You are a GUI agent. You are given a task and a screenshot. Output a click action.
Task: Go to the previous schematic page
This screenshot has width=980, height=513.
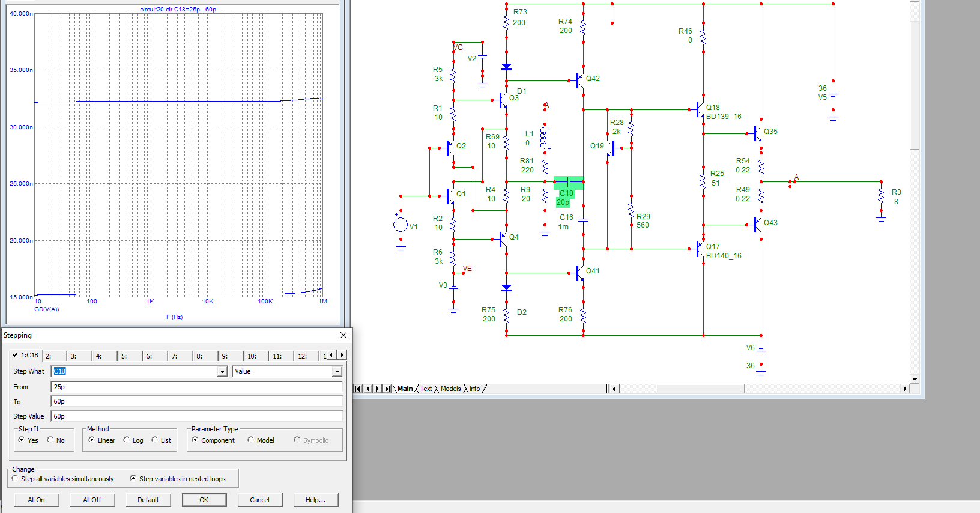(368, 389)
